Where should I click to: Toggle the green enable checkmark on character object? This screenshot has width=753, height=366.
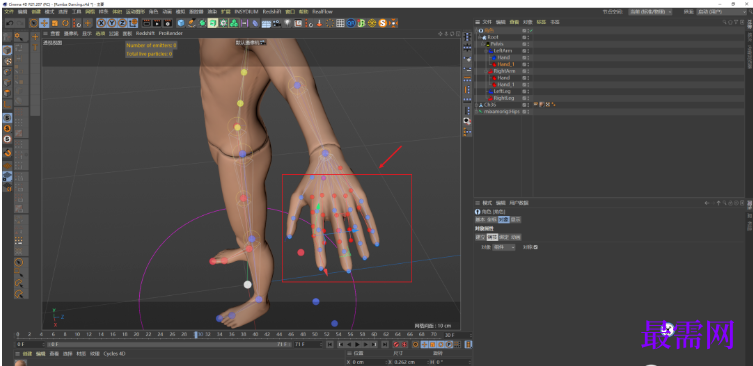pos(531,30)
